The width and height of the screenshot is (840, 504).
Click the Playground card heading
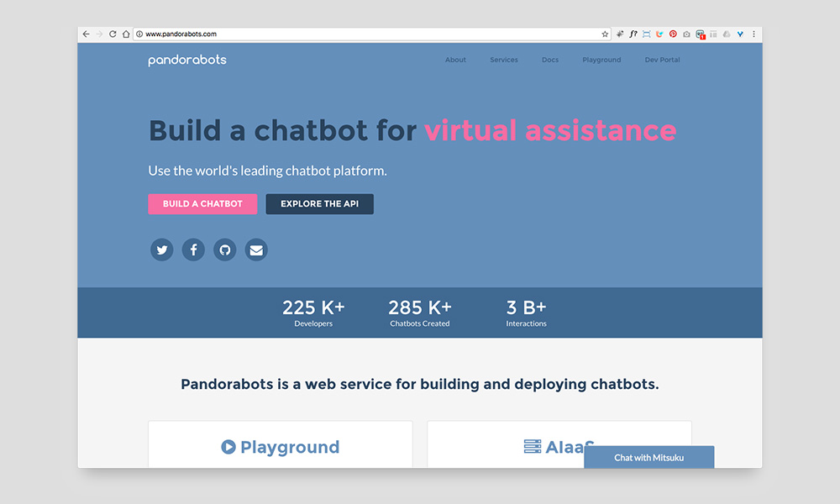(290, 447)
